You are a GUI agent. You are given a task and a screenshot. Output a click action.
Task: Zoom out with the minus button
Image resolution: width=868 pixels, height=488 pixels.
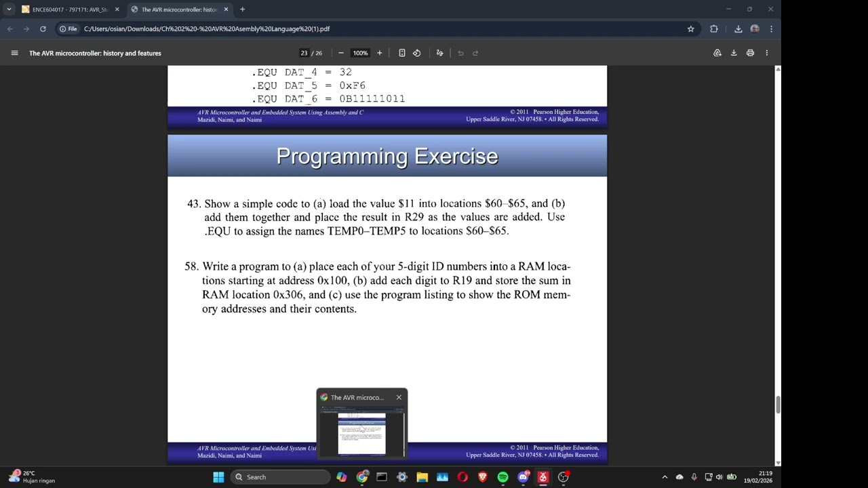pyautogui.click(x=341, y=53)
